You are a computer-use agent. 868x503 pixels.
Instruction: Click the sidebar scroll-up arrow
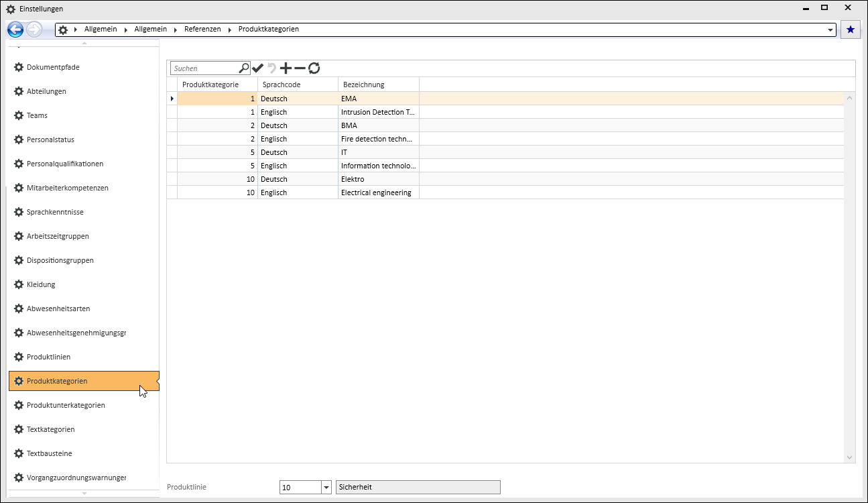(x=84, y=43)
